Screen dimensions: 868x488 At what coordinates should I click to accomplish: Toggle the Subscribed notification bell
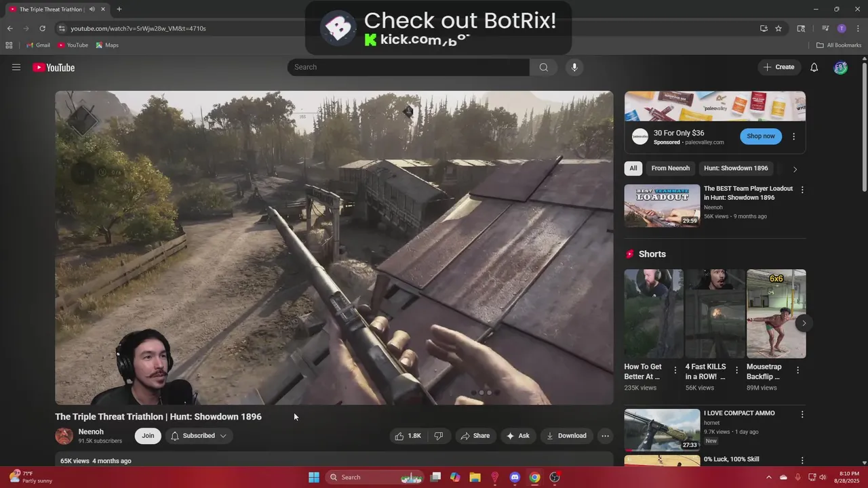pos(175,436)
